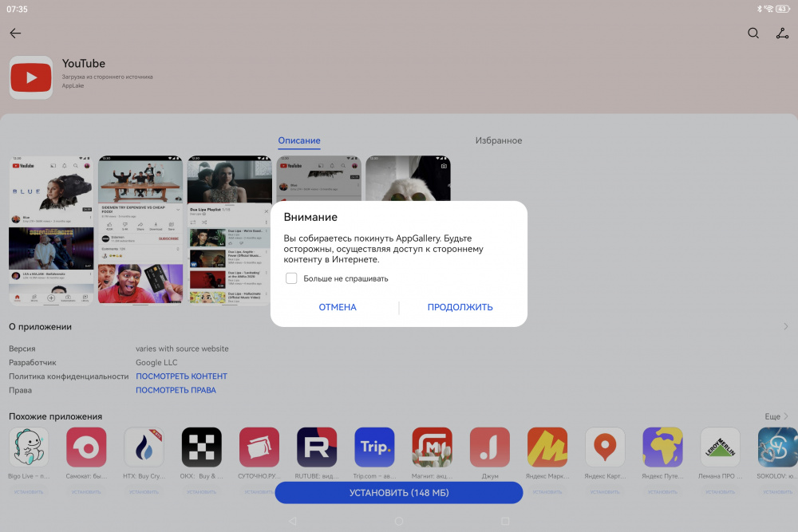Click the 'varies with source website' version text
798x532 pixels.
tap(182, 349)
